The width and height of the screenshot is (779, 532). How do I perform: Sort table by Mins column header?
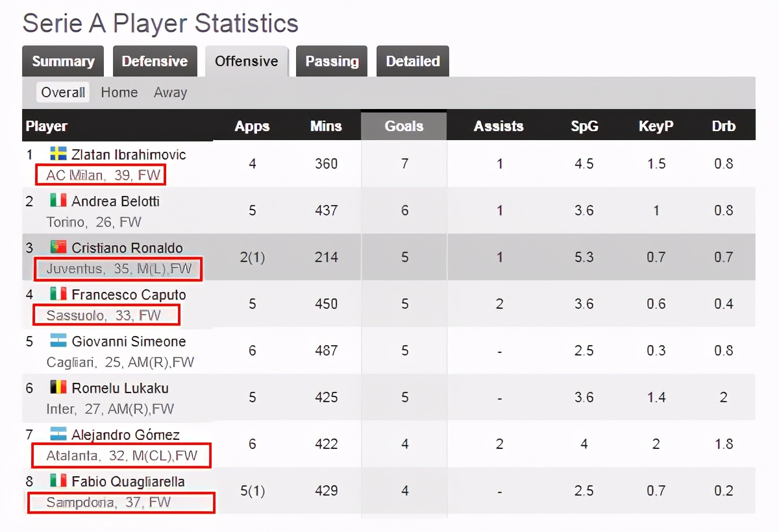click(326, 127)
